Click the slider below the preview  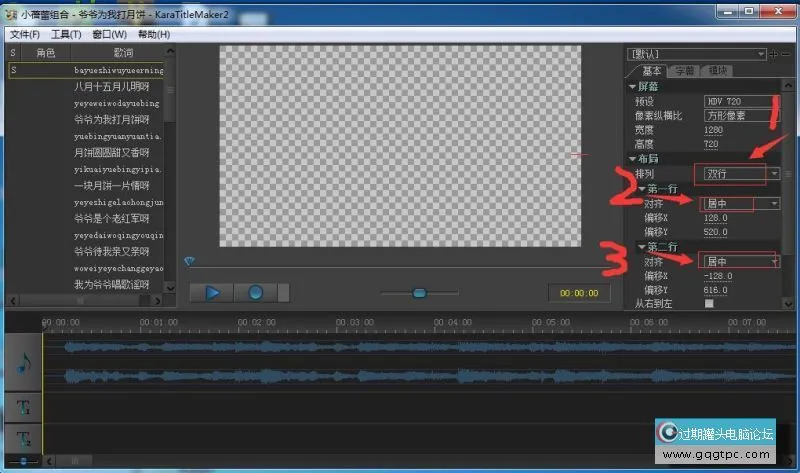419,292
